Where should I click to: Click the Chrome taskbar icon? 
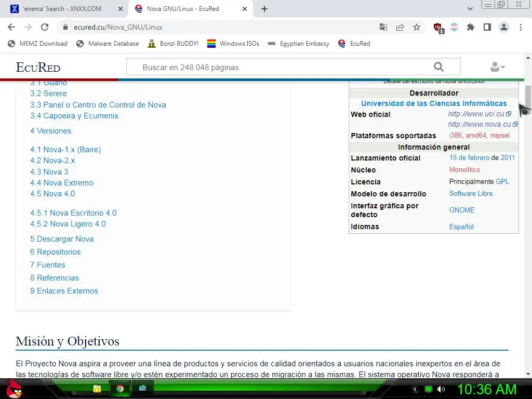point(120,389)
